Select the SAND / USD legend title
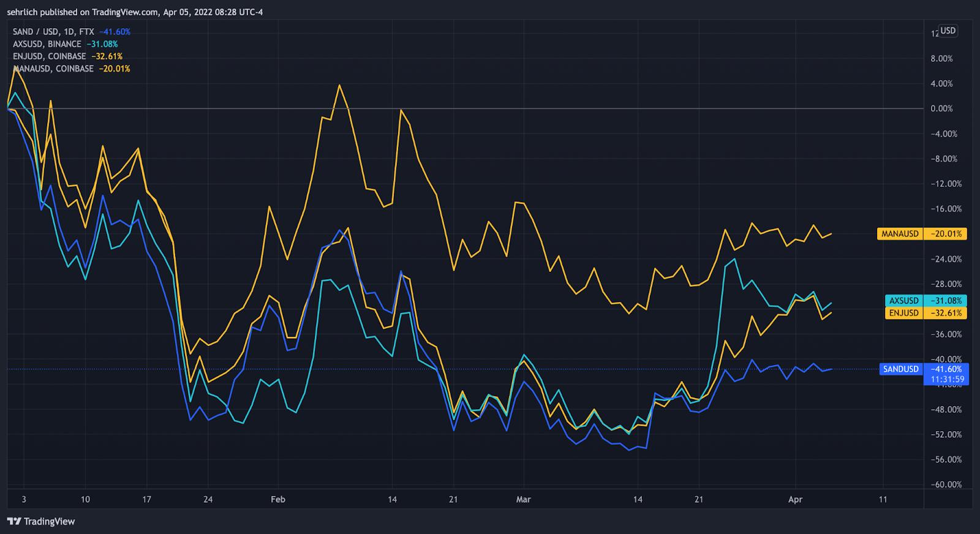This screenshot has width=980, height=534. click(54, 32)
